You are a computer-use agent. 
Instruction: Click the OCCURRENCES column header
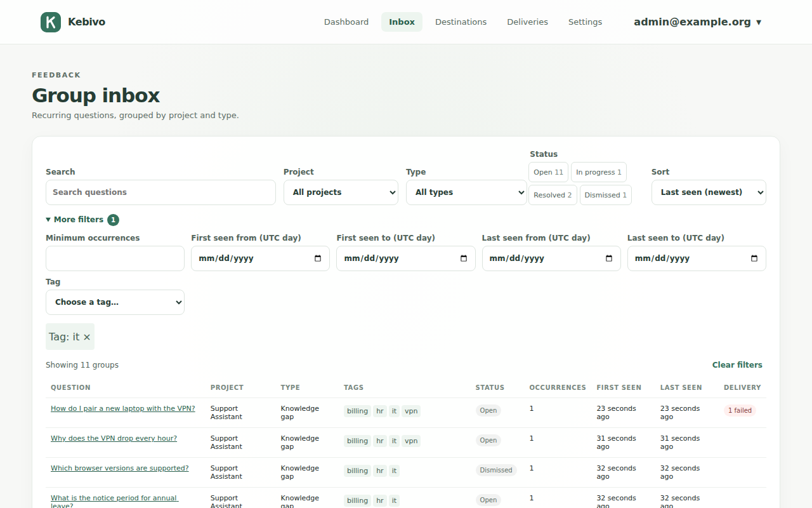(558, 387)
